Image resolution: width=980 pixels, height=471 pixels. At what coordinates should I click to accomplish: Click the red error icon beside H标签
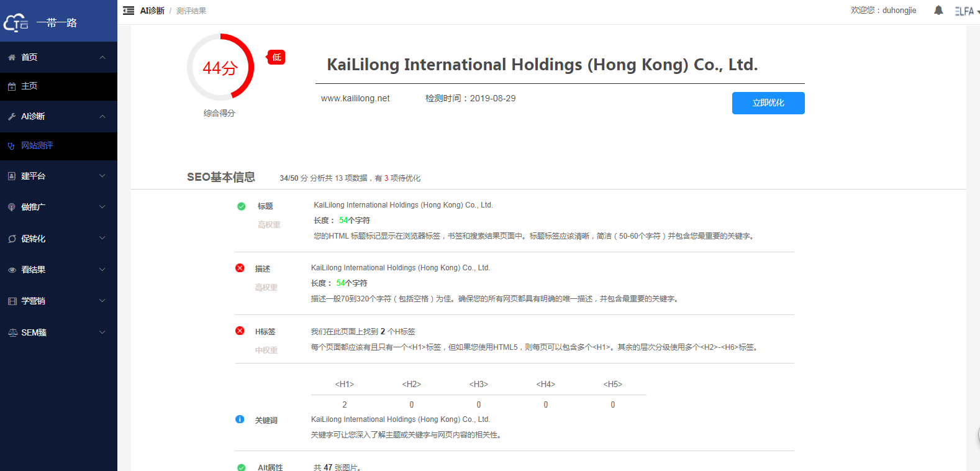tap(240, 331)
